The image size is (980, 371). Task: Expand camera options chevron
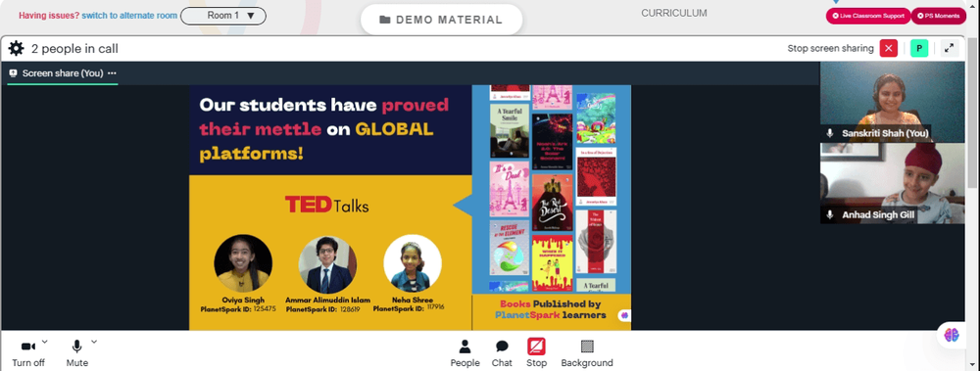[x=44, y=342]
